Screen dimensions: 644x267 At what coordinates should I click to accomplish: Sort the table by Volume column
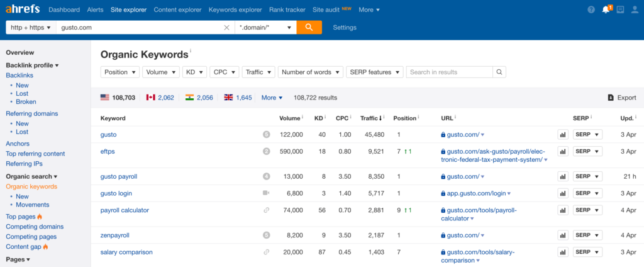(289, 118)
